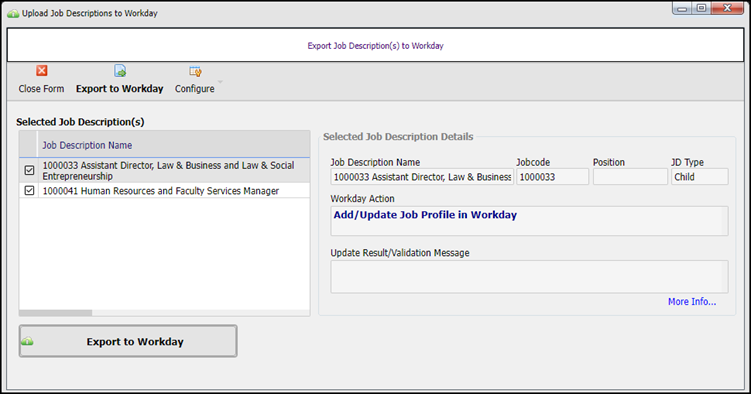Image resolution: width=751 pixels, height=394 pixels.
Task: Expand the Configure dropdown arrow
Action: click(x=220, y=82)
